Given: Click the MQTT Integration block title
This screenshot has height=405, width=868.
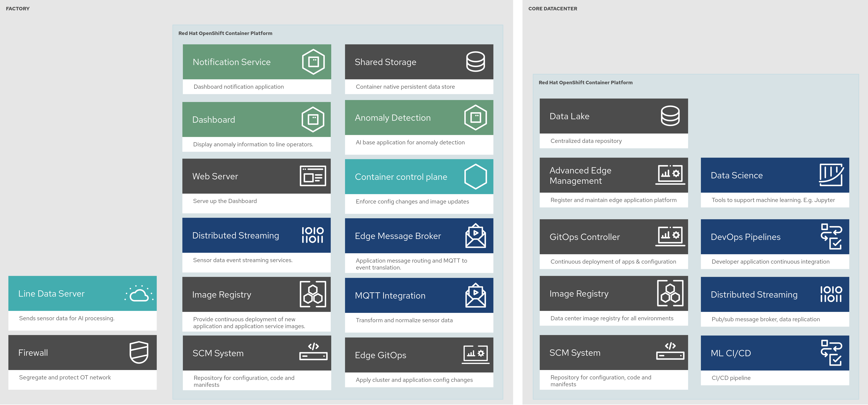Looking at the screenshot, I should point(390,295).
